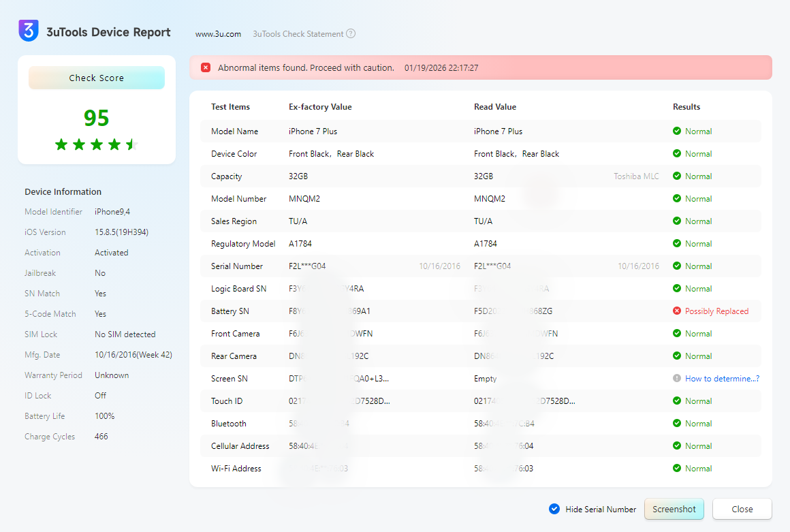Click green check icon for Model Name
This screenshot has height=532, width=790.
677,131
